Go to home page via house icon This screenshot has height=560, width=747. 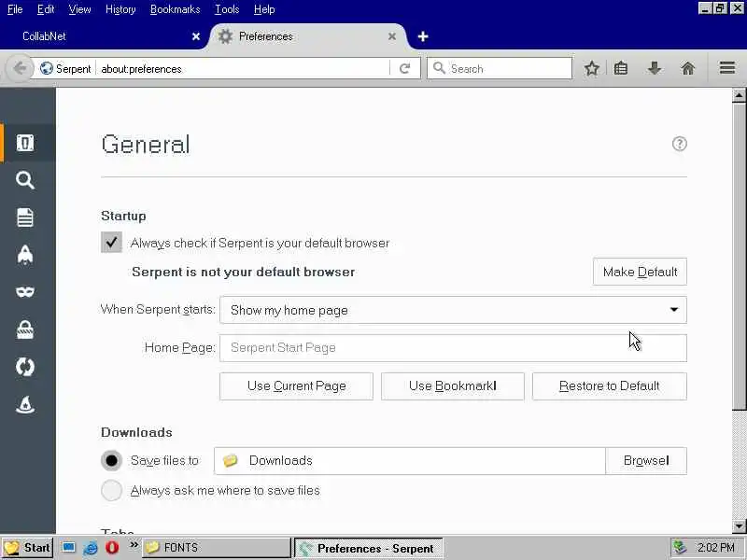pos(688,68)
